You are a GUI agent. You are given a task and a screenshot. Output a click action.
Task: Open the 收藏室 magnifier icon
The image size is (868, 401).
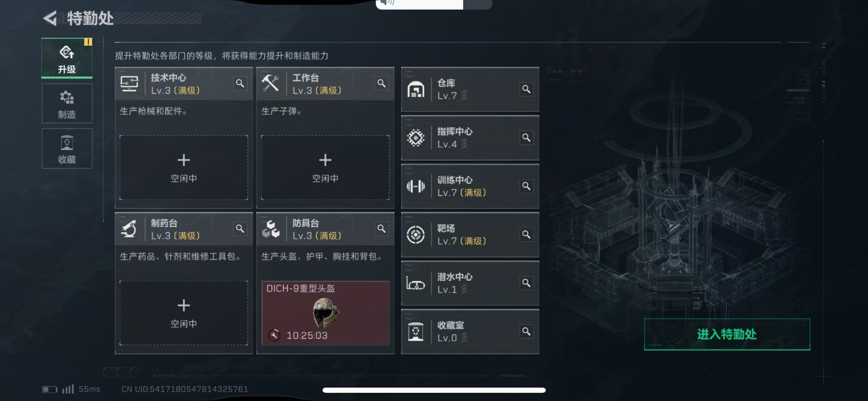526,331
